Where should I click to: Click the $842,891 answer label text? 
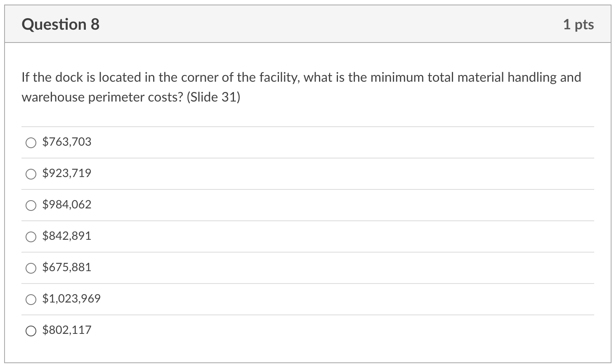click(67, 236)
